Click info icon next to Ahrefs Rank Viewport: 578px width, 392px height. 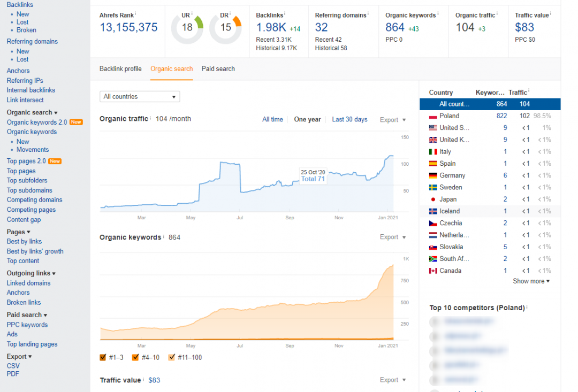click(x=135, y=14)
